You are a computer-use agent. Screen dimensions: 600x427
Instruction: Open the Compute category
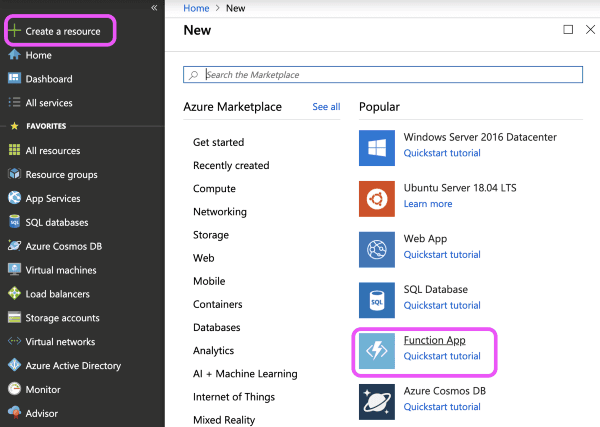point(214,189)
